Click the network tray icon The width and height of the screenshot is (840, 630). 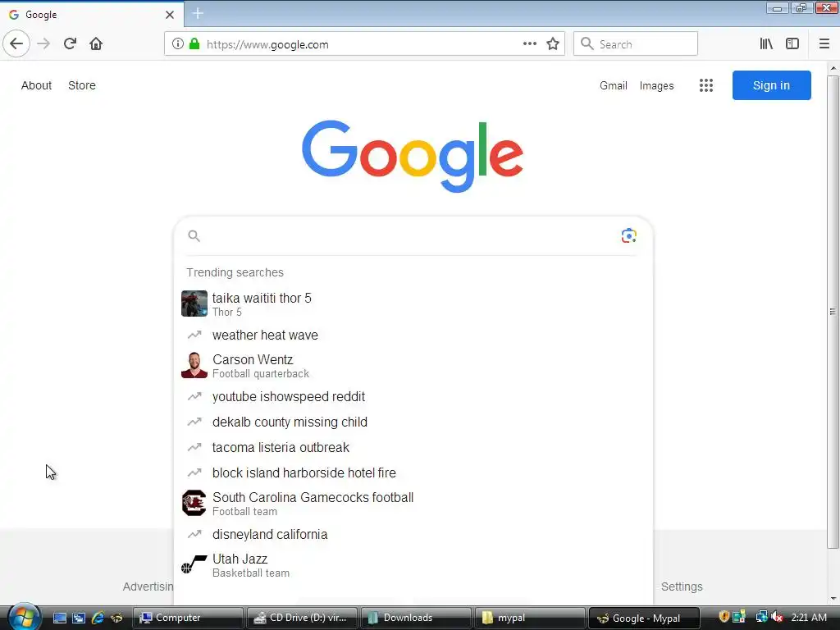pos(761,617)
